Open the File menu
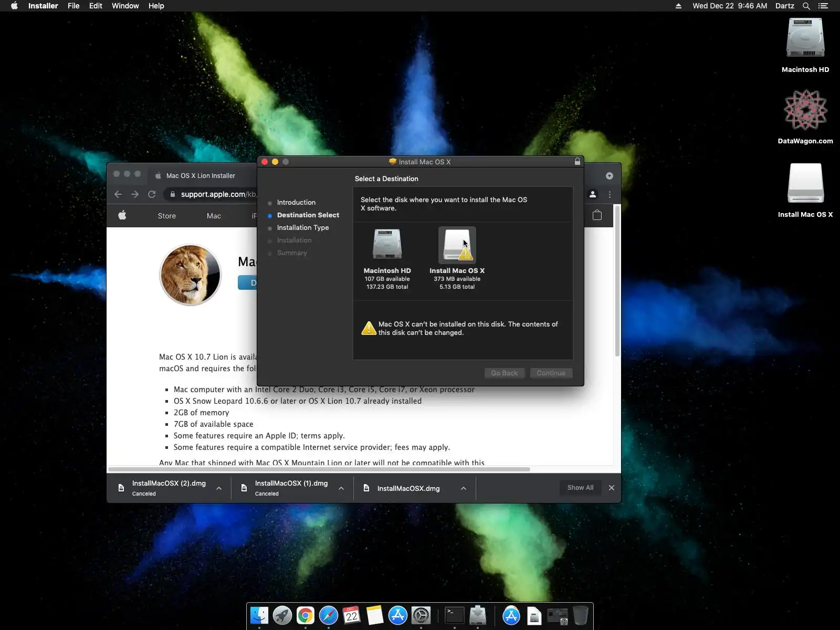840x630 pixels. 73,6
